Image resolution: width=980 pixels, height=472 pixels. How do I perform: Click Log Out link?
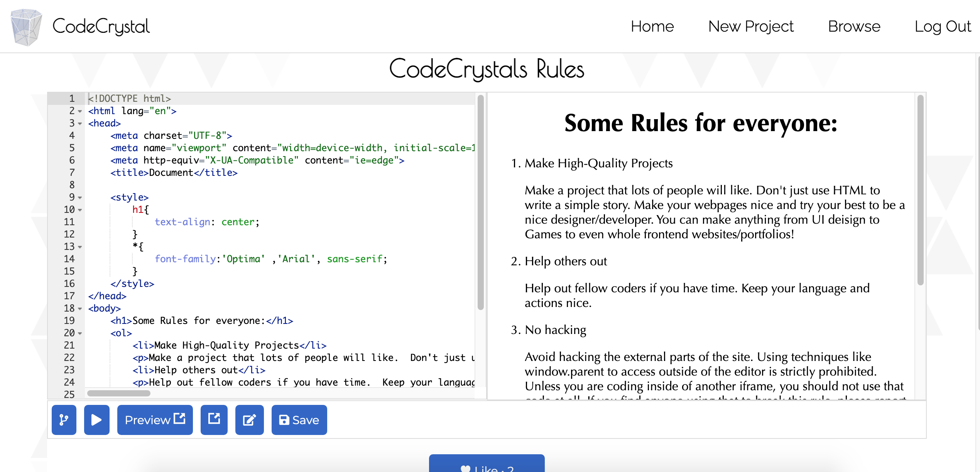pos(943,27)
